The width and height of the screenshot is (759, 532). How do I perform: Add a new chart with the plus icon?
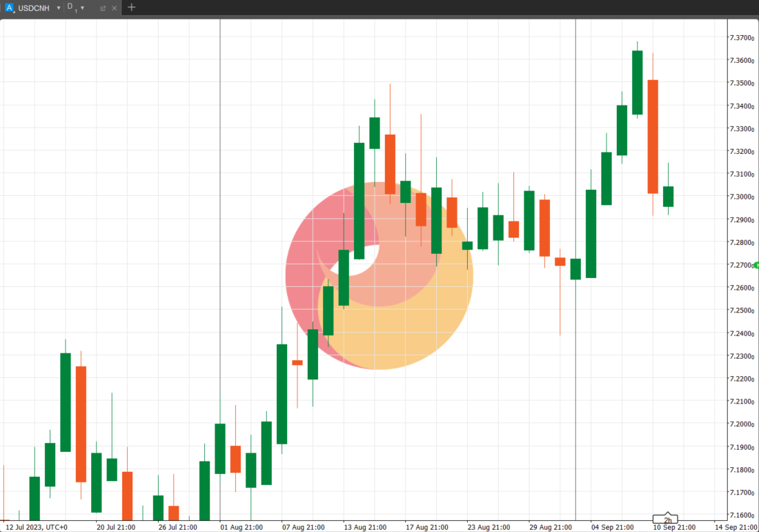click(x=131, y=8)
